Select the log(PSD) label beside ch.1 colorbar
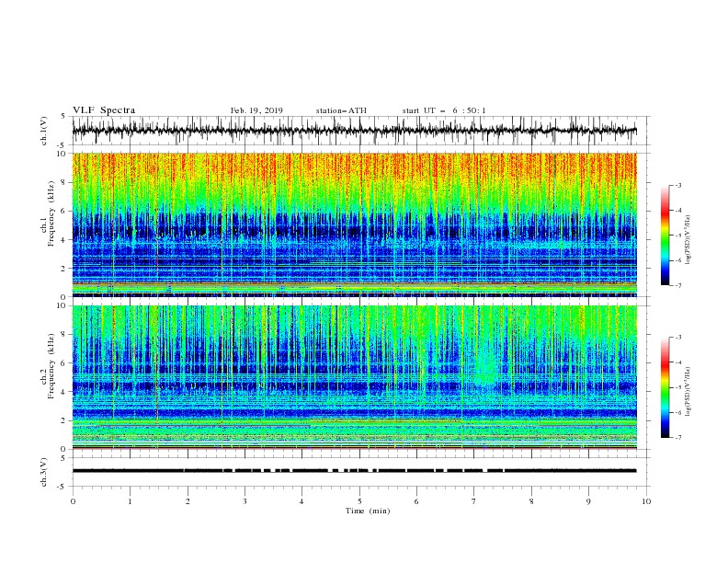728x563 pixels. (x=688, y=240)
